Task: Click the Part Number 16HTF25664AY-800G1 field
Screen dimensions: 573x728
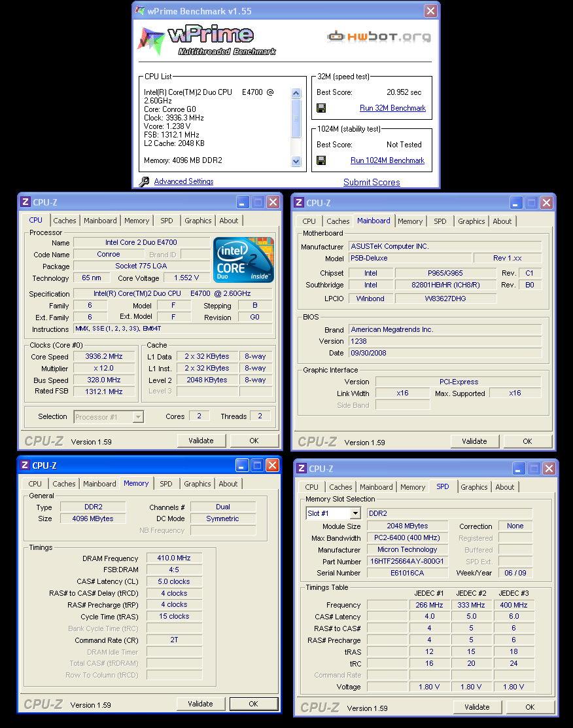Action: (408, 561)
